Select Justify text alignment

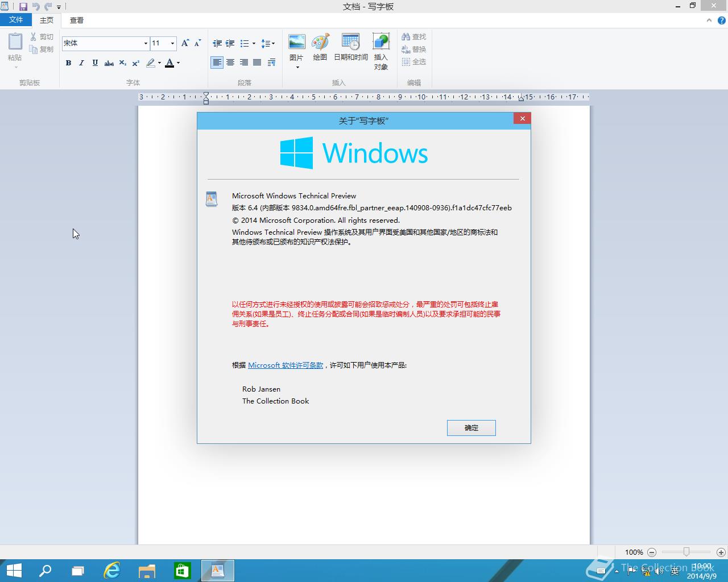(x=257, y=63)
